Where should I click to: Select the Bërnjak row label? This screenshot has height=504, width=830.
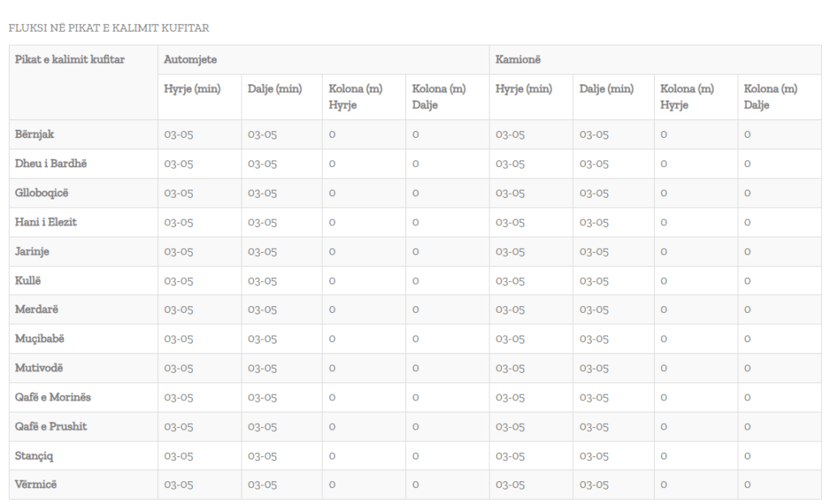[35, 135]
